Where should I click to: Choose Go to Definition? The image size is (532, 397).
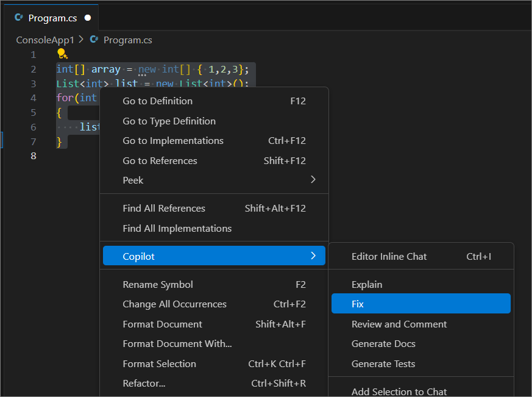tap(214, 101)
